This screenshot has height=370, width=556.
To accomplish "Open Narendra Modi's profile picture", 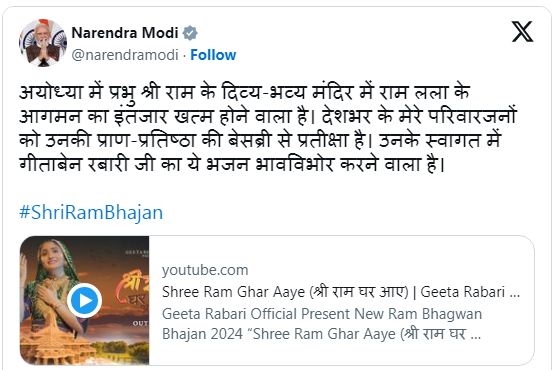I will coord(43,43).
